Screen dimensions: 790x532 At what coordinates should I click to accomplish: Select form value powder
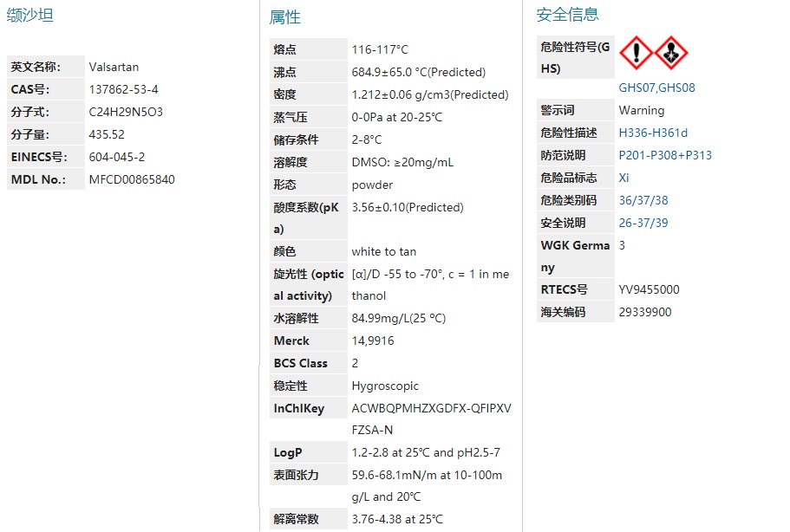(372, 185)
